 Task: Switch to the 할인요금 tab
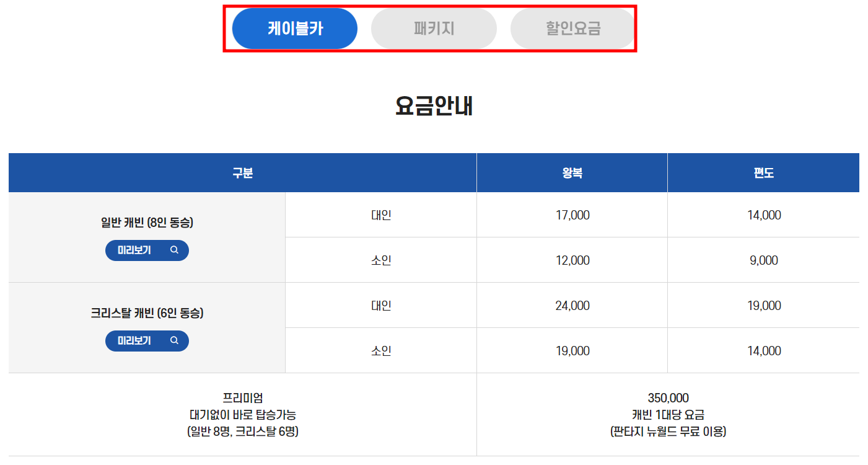(x=572, y=28)
